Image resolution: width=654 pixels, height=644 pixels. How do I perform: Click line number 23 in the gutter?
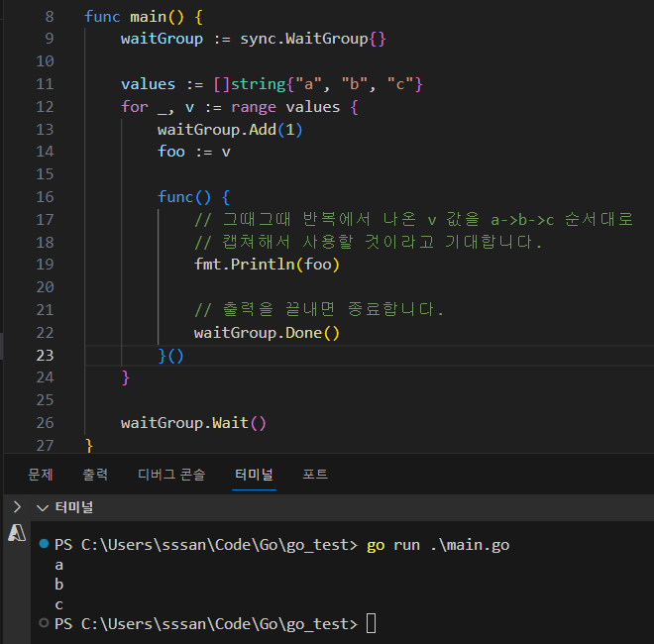[44, 355]
